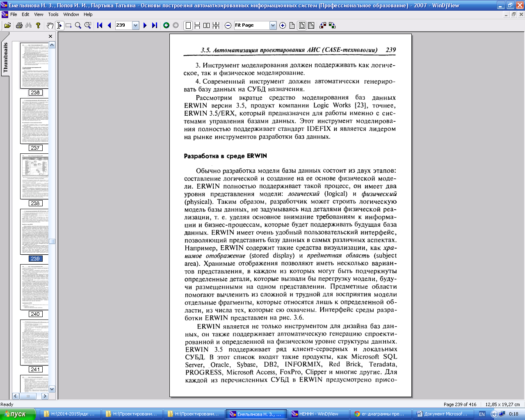Switch to НЕННН - WinDjView taskbar item

318,414
